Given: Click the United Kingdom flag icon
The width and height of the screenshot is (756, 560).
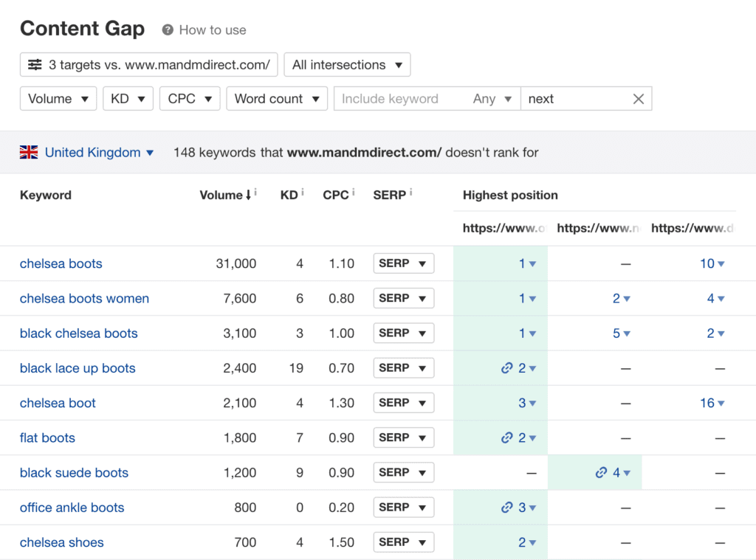Looking at the screenshot, I should point(29,152).
